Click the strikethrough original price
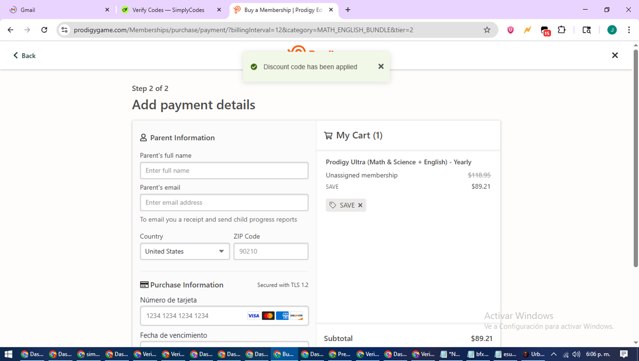This screenshot has height=361, width=639. (x=479, y=175)
